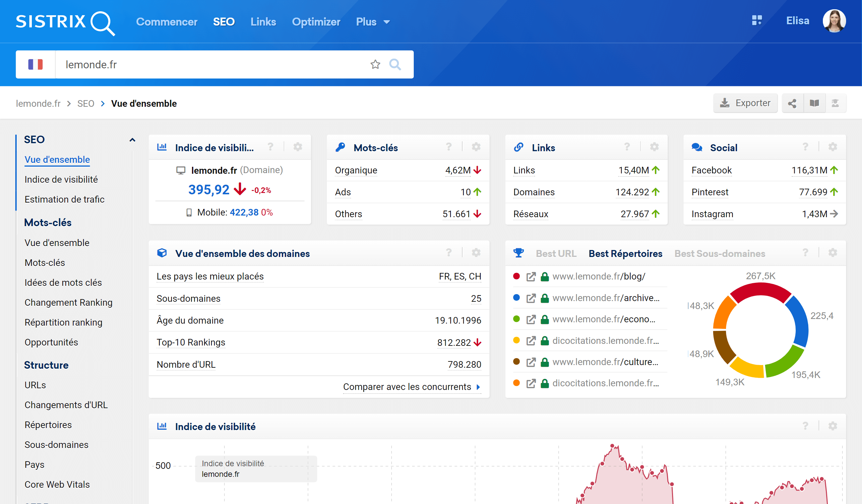Click the lemonde.fr breadcrumb link

point(38,103)
